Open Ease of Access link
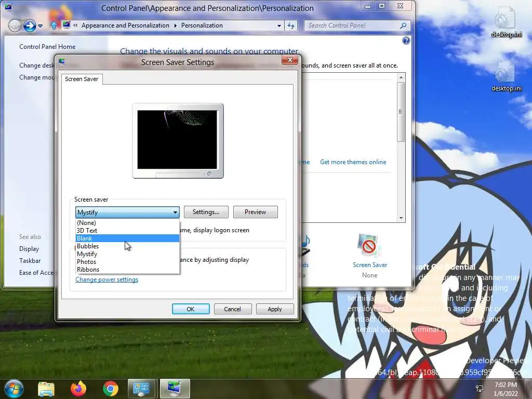This screenshot has height=399, width=532. click(x=36, y=272)
